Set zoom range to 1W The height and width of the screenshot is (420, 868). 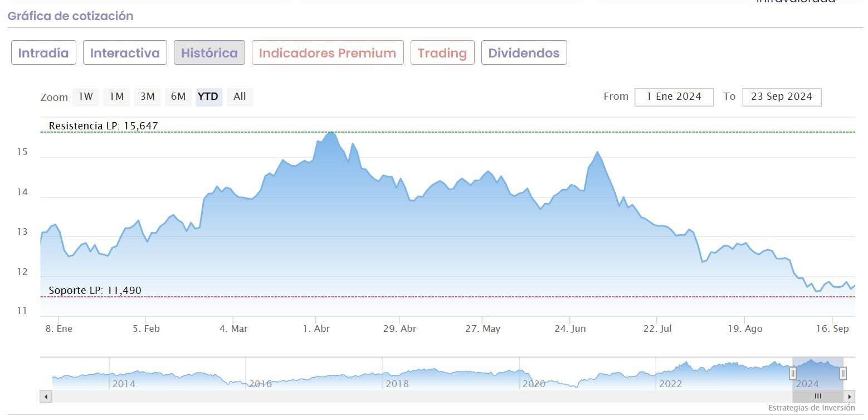[x=85, y=96]
